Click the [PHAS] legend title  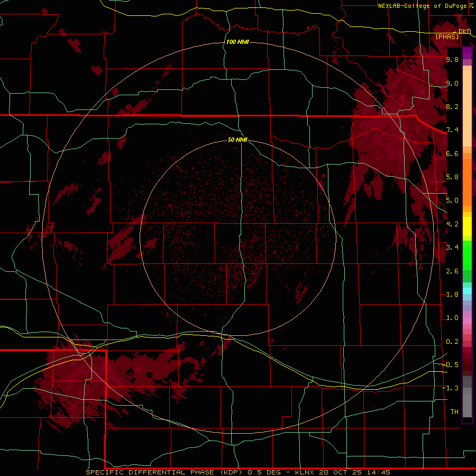(x=447, y=36)
